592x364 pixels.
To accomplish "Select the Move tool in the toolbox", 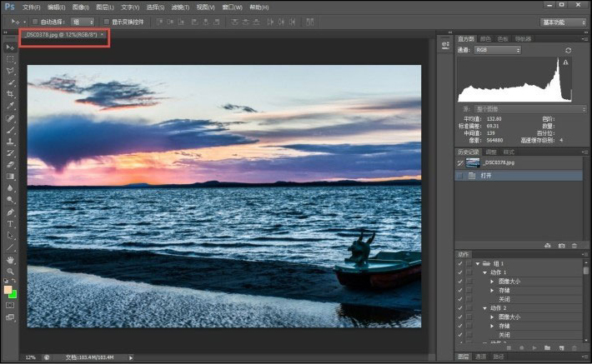I will pos(11,47).
